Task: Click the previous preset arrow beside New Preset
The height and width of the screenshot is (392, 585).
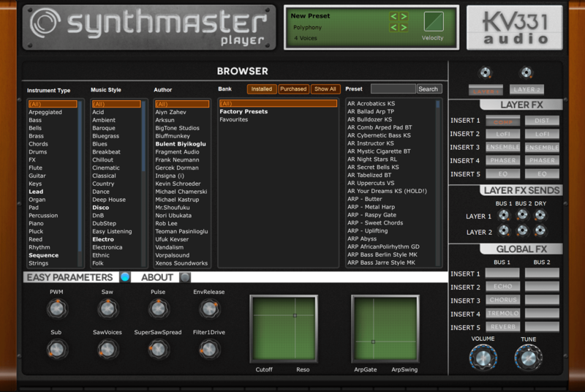Action: 393,16
